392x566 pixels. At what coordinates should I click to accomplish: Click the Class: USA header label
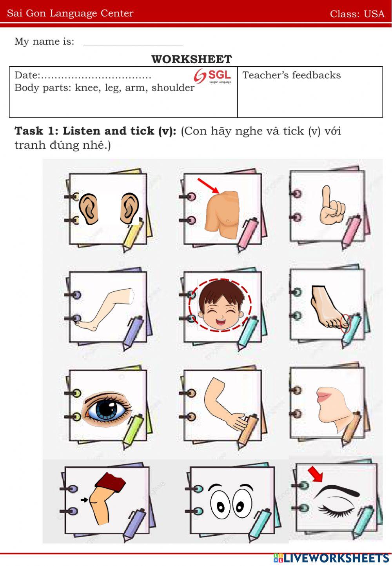pyautogui.click(x=357, y=14)
